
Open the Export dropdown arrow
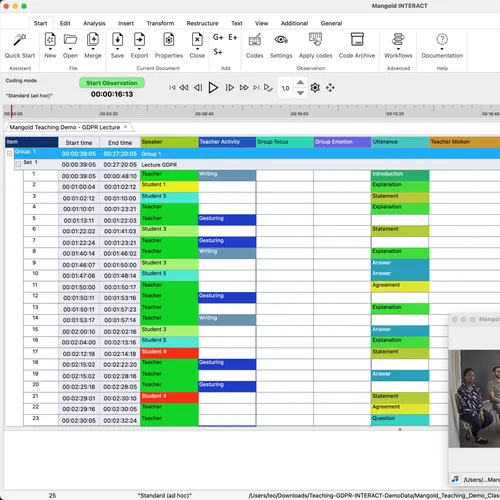(x=139, y=49)
